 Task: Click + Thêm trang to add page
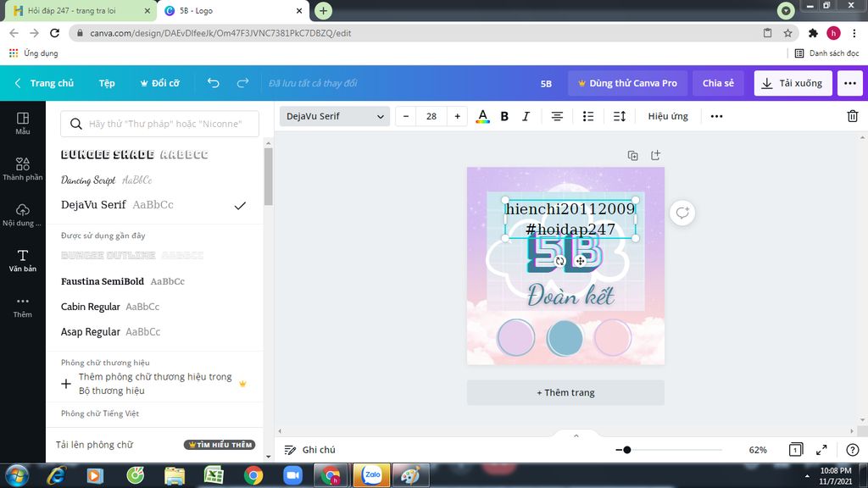pos(565,392)
